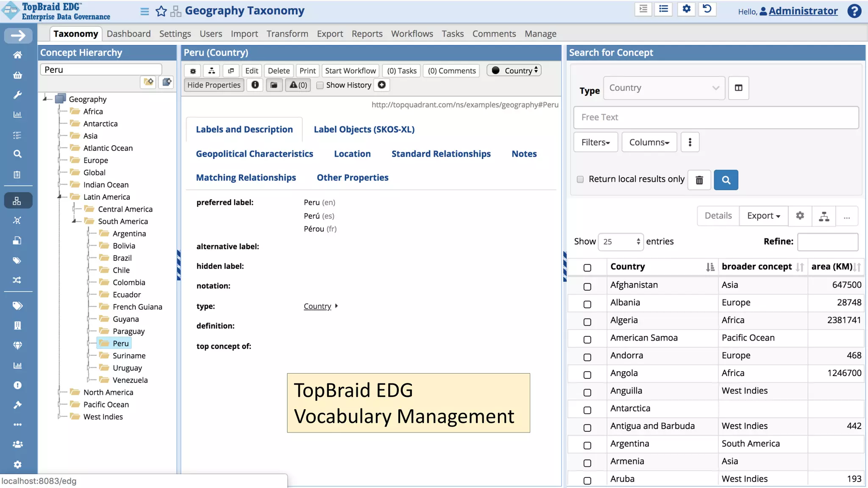
Task: Open the Export dropdown in results
Action: click(x=764, y=216)
